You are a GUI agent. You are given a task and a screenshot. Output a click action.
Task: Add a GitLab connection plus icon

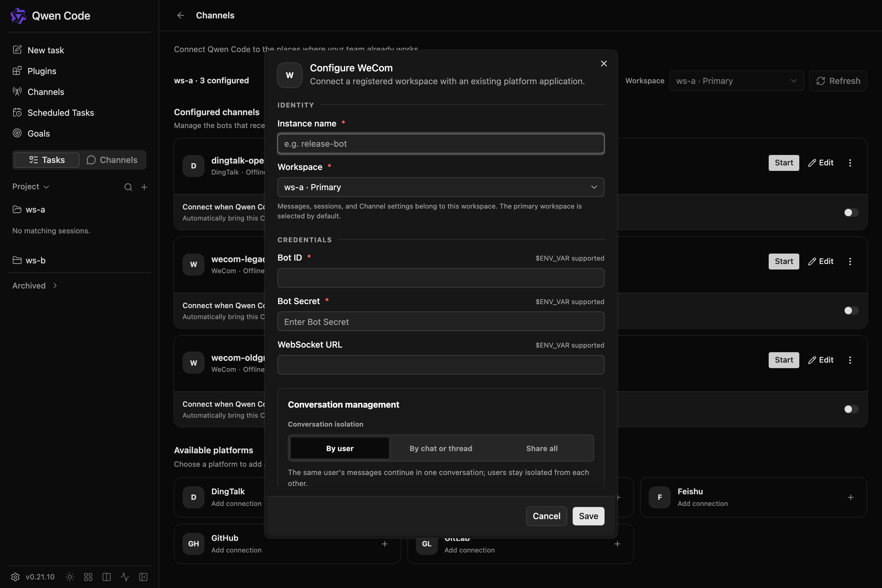pos(617,544)
